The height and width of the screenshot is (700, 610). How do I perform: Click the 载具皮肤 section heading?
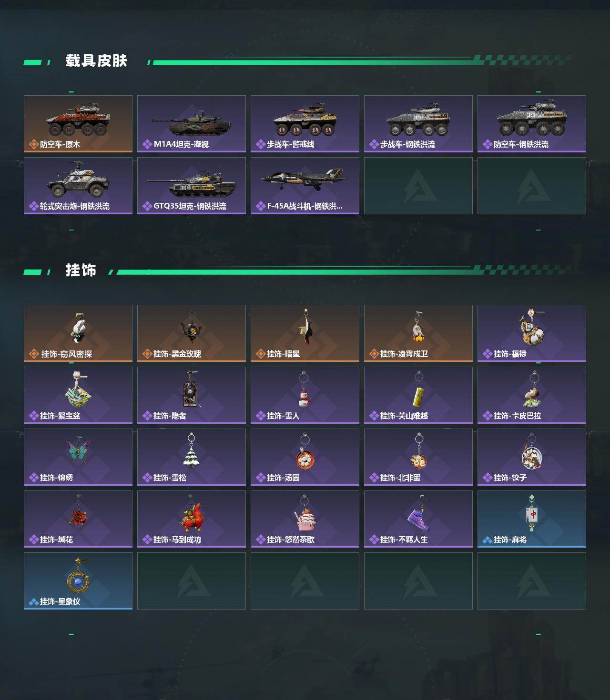[96, 61]
